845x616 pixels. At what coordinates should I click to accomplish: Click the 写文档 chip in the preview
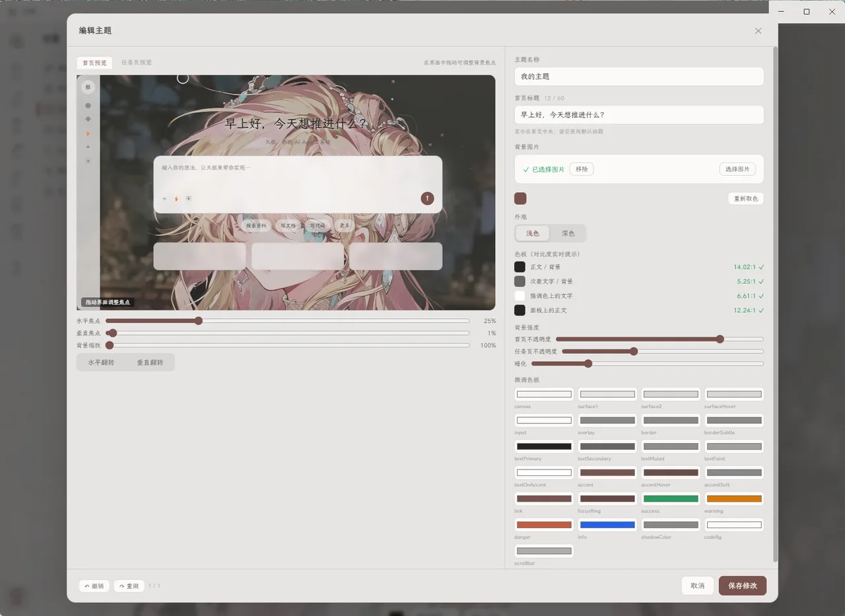pos(288,226)
